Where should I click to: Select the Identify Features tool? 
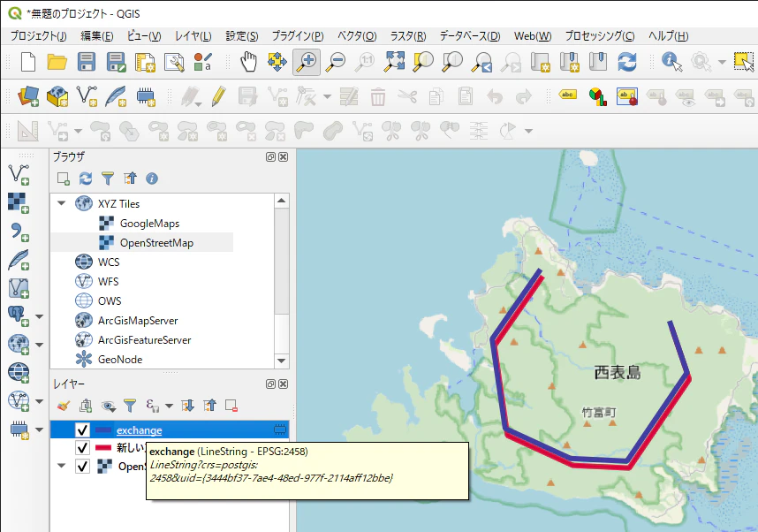point(671,62)
